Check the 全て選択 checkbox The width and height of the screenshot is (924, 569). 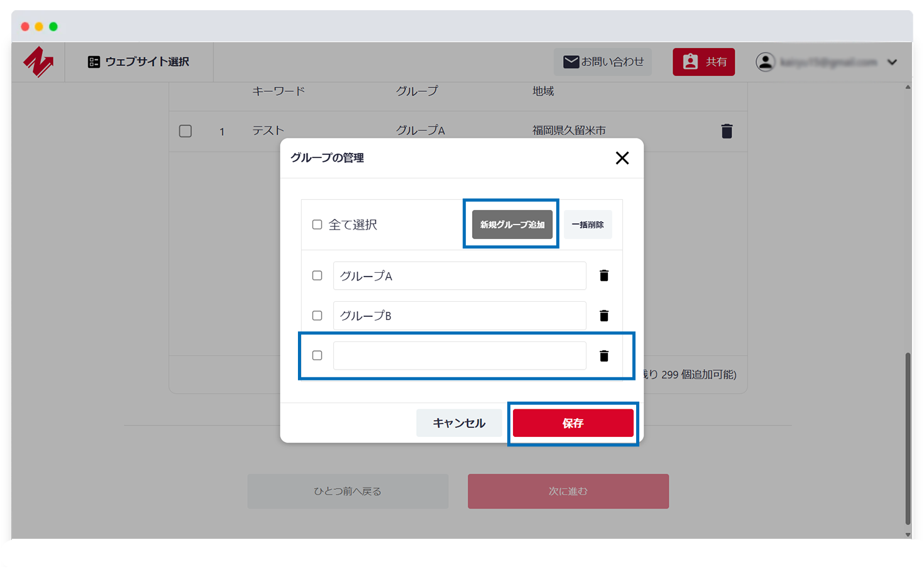317,224
